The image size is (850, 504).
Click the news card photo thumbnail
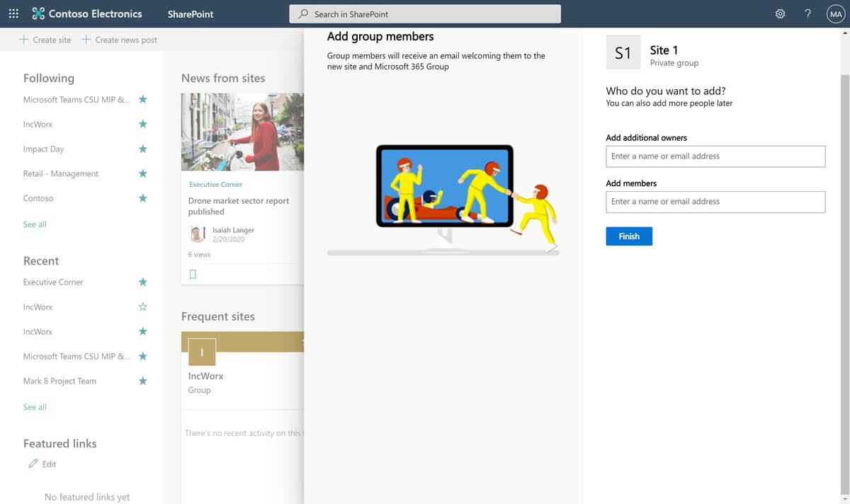coord(242,132)
